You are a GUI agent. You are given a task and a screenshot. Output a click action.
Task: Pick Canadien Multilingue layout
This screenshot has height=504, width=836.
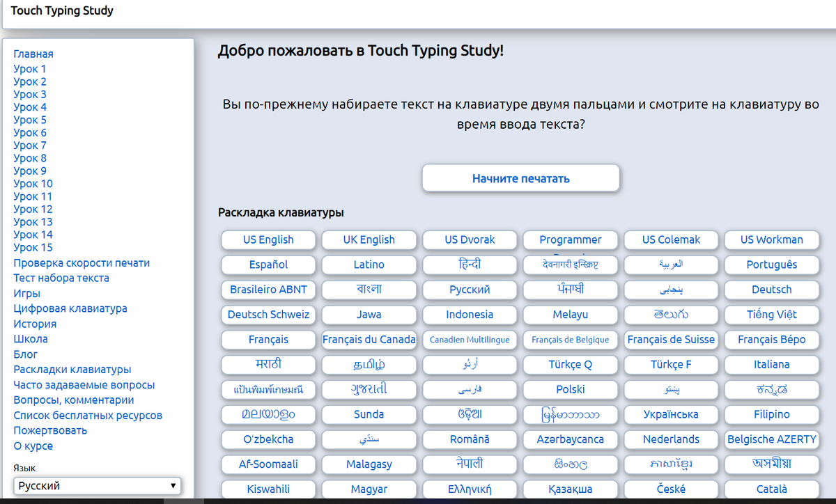470,340
